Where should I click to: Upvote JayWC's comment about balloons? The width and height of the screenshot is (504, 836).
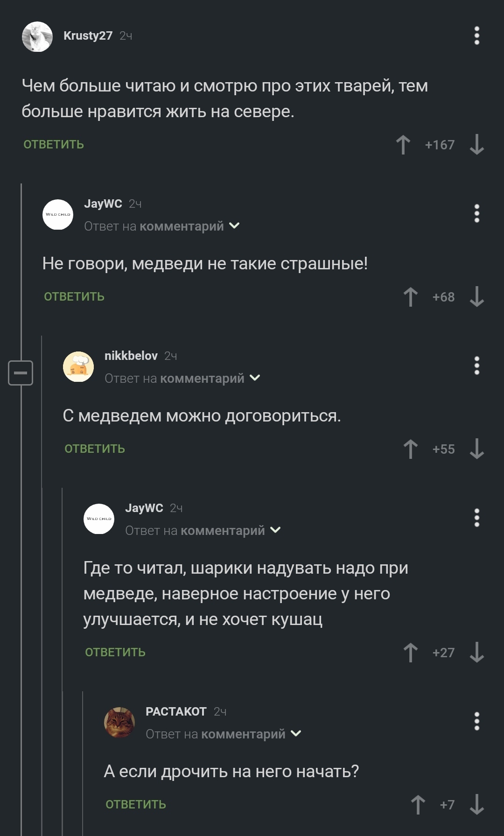point(411,653)
